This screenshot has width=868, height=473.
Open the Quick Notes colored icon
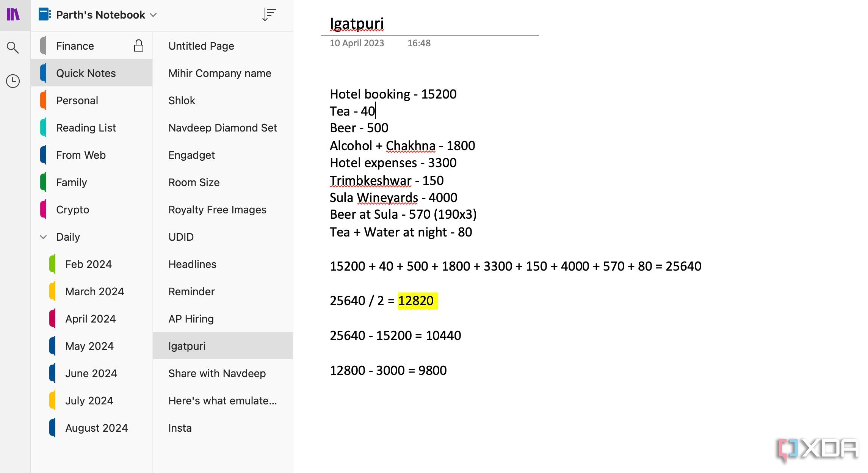(45, 73)
